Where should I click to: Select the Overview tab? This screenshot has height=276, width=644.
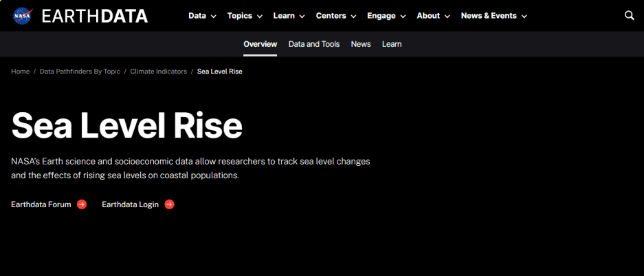[x=260, y=44]
